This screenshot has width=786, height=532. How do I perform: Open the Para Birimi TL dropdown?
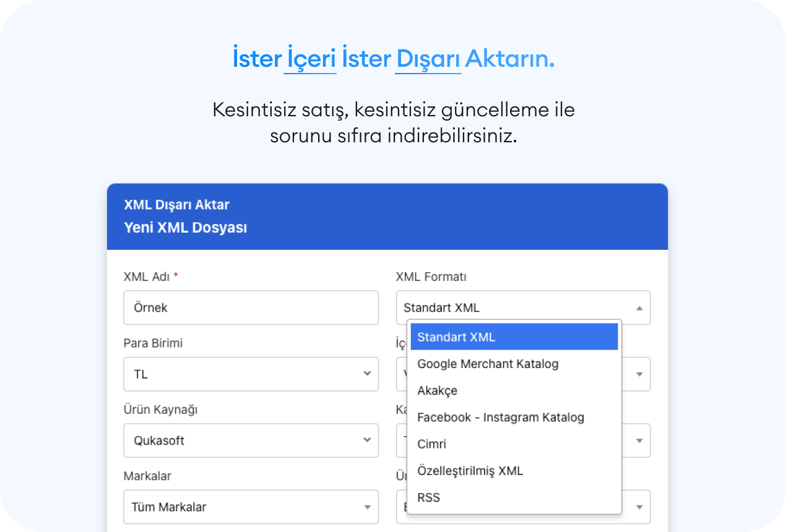(251, 374)
